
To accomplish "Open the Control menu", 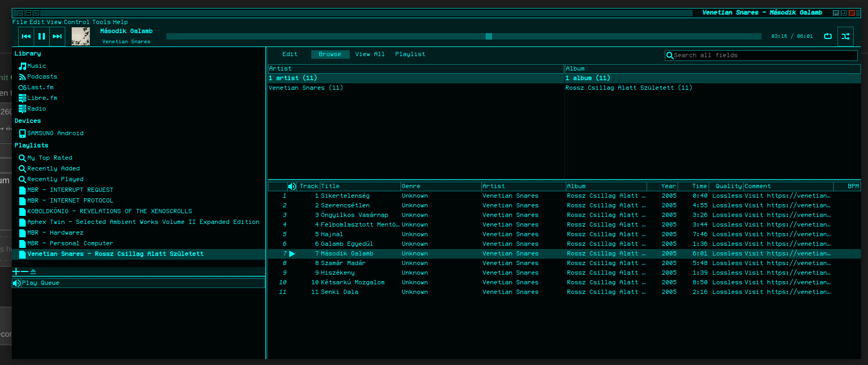I will click(x=76, y=22).
